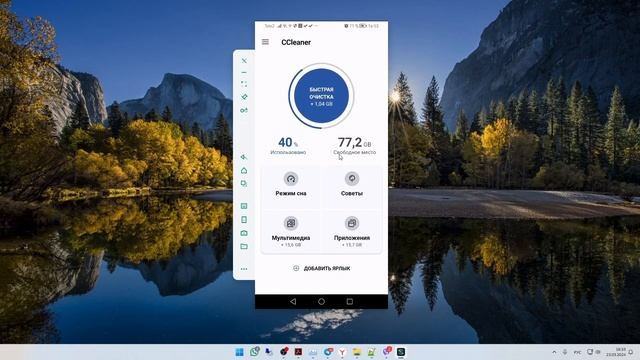Close the phone mirroring window via sidebar X
Image resolution: width=640 pixels, height=360 pixels.
point(244,61)
